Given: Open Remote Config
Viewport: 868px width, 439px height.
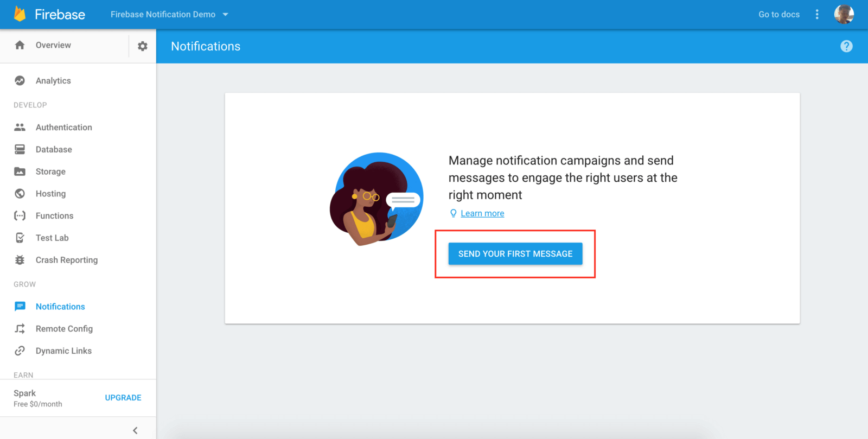Looking at the screenshot, I should (64, 329).
